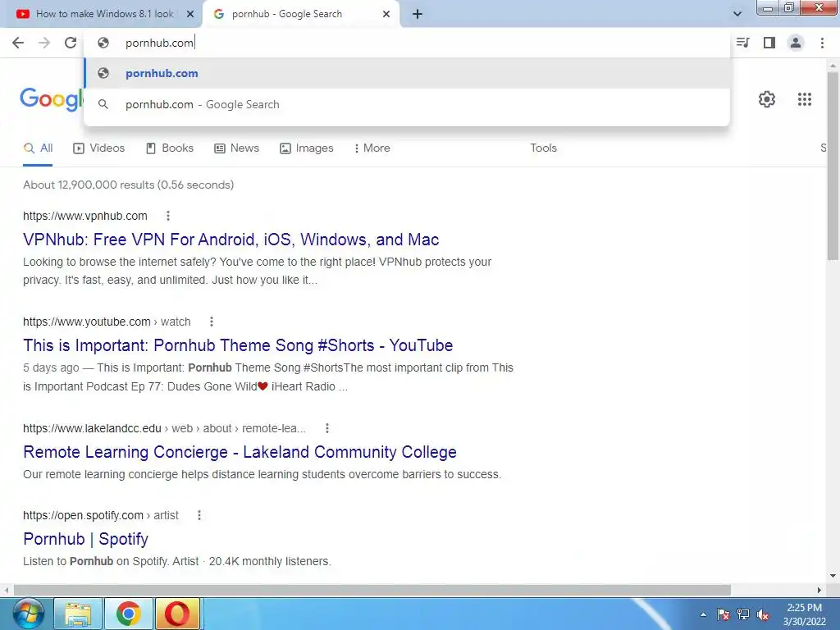Open 'This is Important' YouTube result
This screenshot has width=840, height=630.
238,345
